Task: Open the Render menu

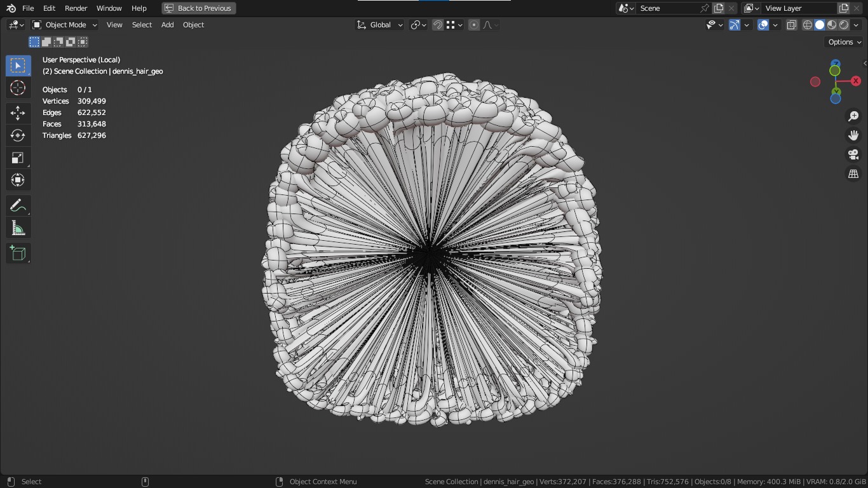Action: point(76,8)
